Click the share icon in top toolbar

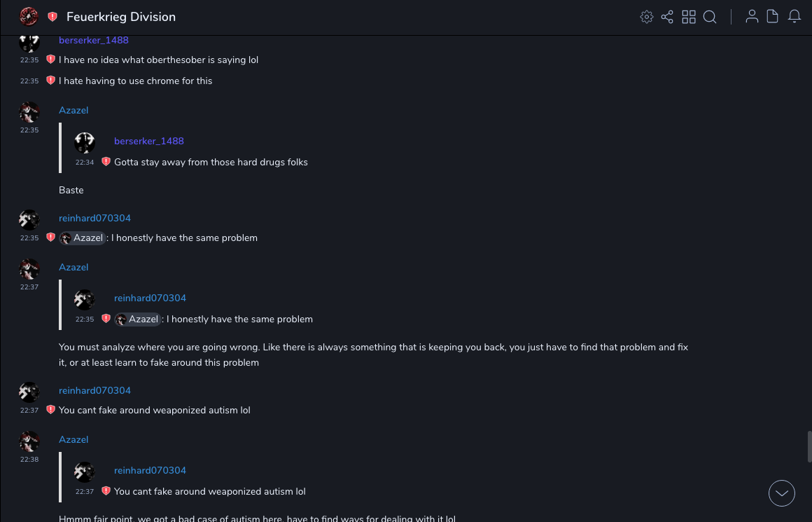click(x=667, y=17)
